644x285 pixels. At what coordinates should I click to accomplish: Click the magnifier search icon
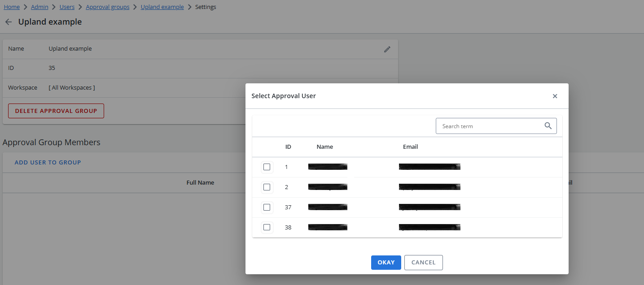tap(548, 126)
